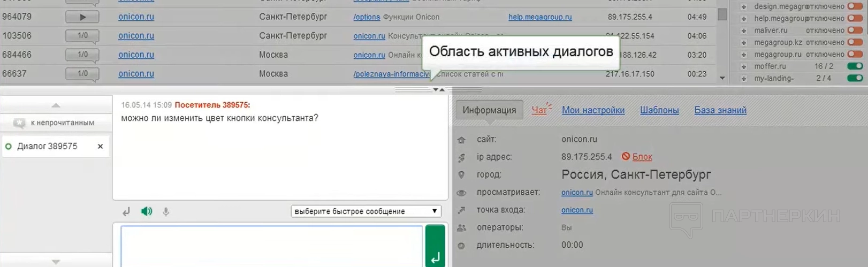868x267 pixels.
Task: Switch to the Шаблоны tab
Action: (659, 110)
